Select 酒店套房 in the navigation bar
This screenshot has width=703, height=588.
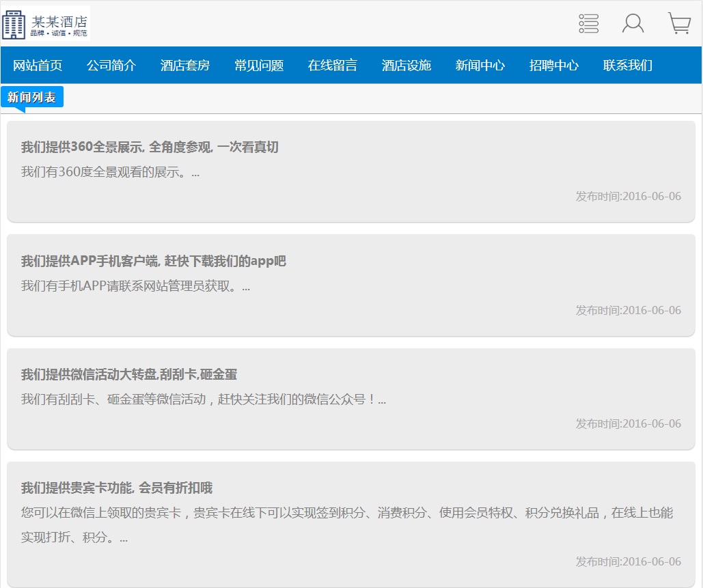coord(185,66)
